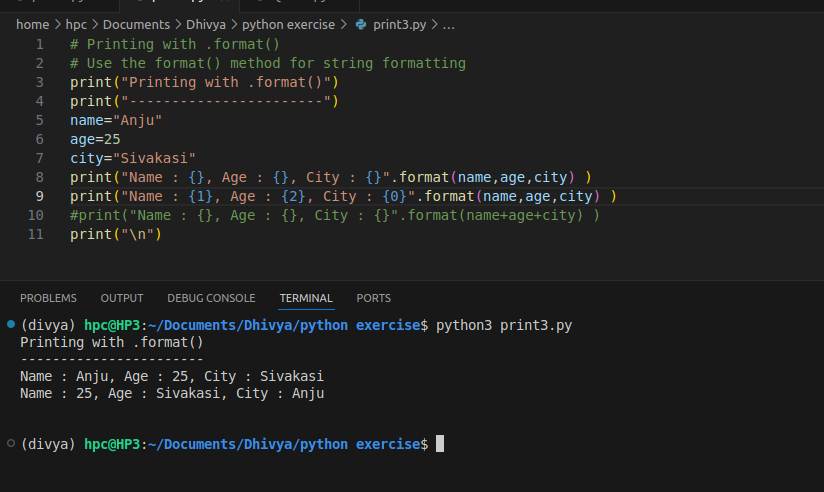Click the 'hpc' breadcrumb segment

[x=77, y=24]
